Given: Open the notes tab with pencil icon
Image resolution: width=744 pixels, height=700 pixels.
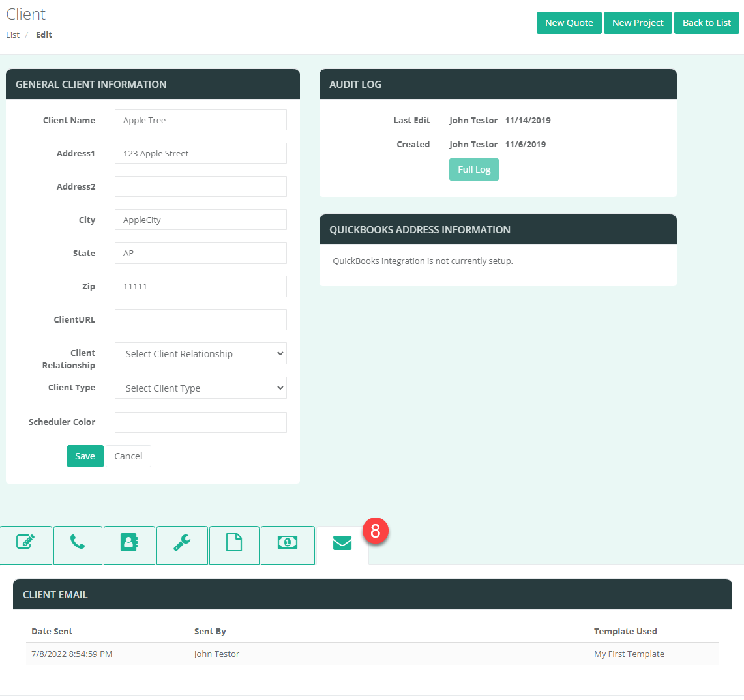Looking at the screenshot, I should point(25,544).
